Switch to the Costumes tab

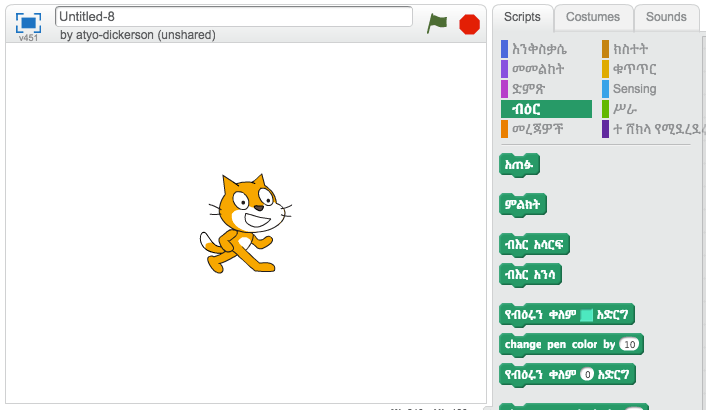point(593,17)
